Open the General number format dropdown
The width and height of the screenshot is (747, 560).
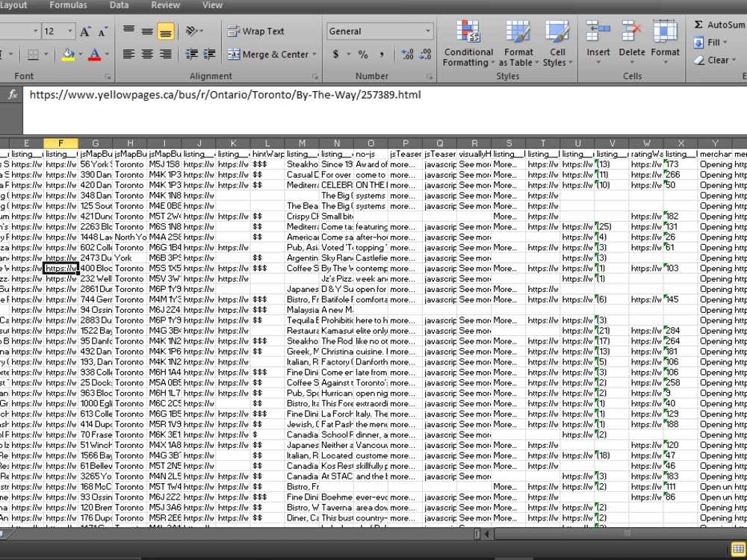(x=427, y=31)
